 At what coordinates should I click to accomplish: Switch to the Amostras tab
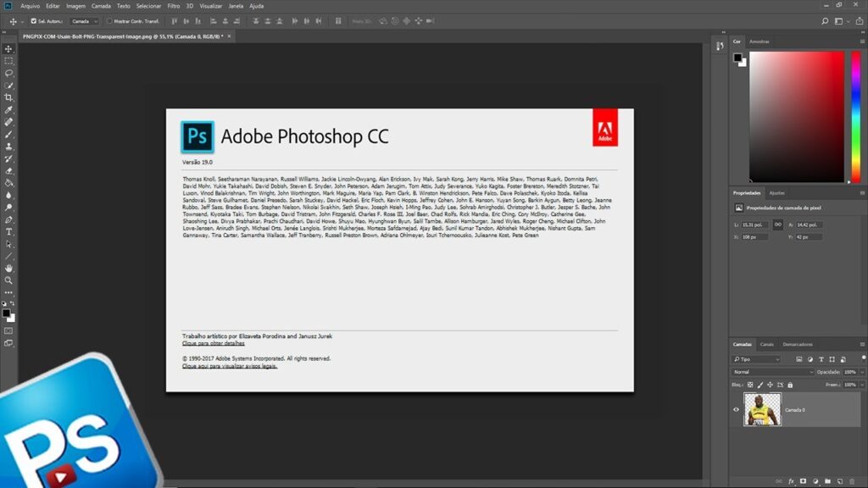(759, 42)
